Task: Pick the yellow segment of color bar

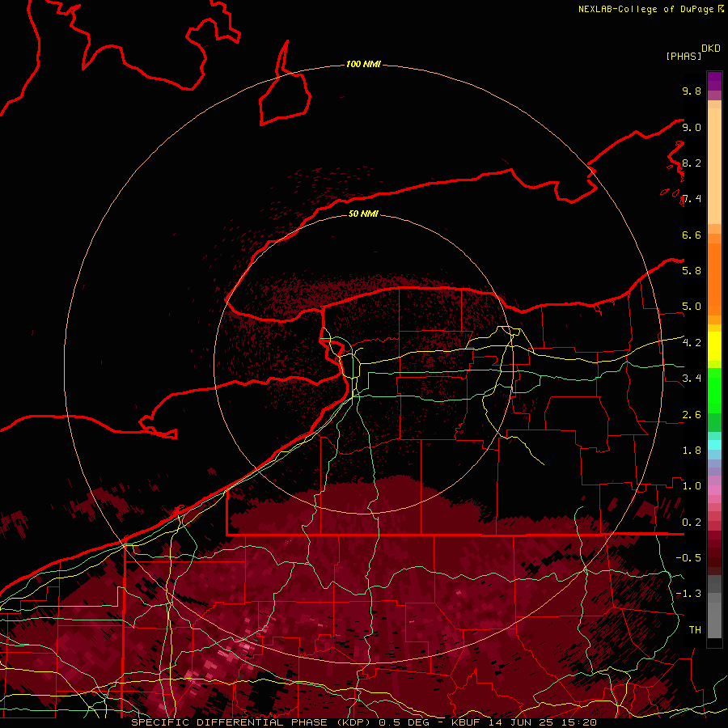Action: tap(714, 346)
